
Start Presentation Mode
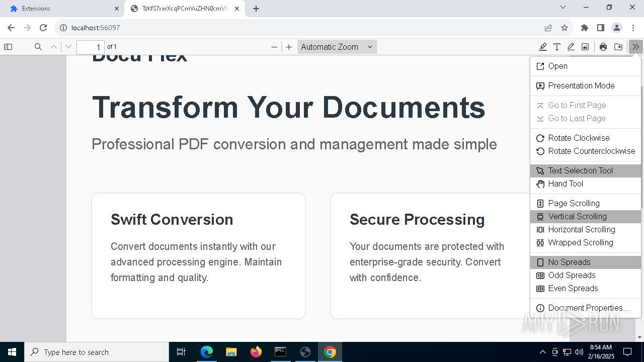pyautogui.click(x=586, y=85)
